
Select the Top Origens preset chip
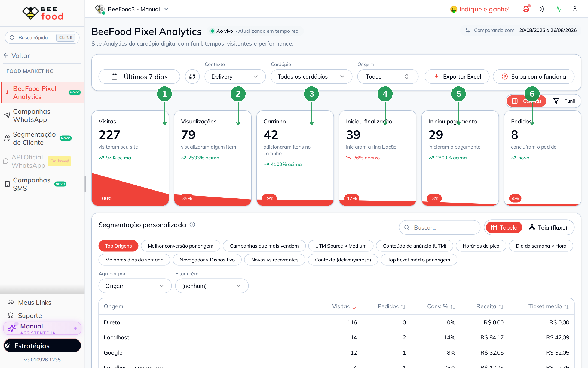(x=118, y=246)
